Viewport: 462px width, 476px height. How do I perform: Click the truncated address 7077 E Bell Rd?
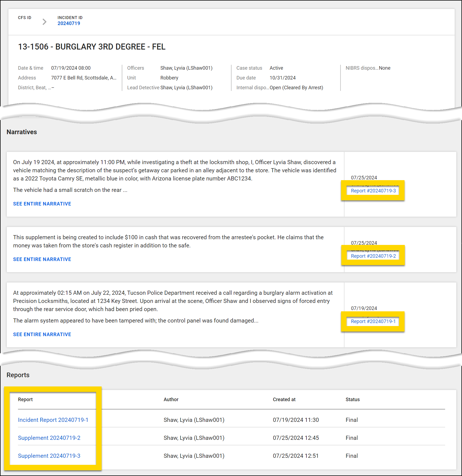click(x=84, y=78)
